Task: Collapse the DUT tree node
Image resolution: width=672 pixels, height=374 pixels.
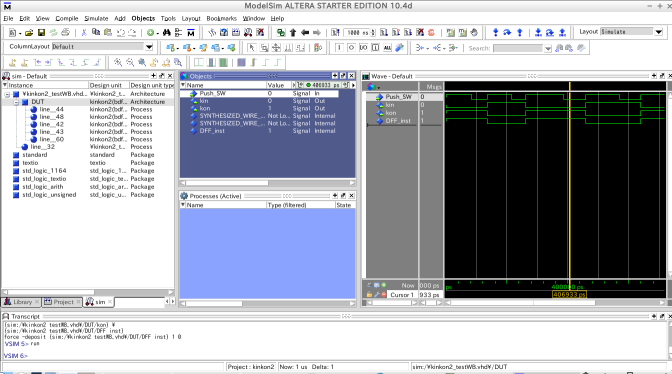Action: [16, 102]
